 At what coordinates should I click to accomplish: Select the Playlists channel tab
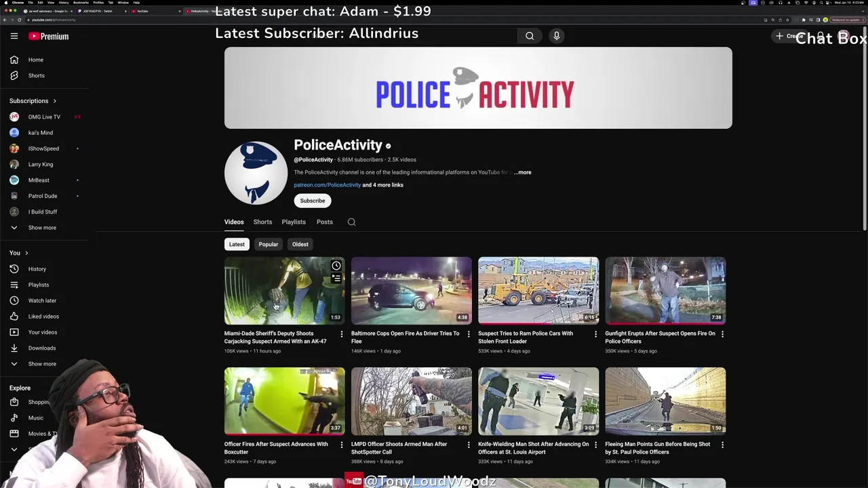coord(294,222)
